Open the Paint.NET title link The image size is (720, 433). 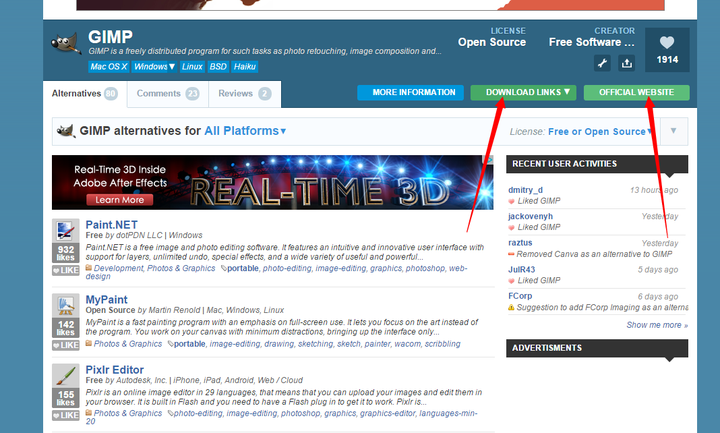coord(112,225)
